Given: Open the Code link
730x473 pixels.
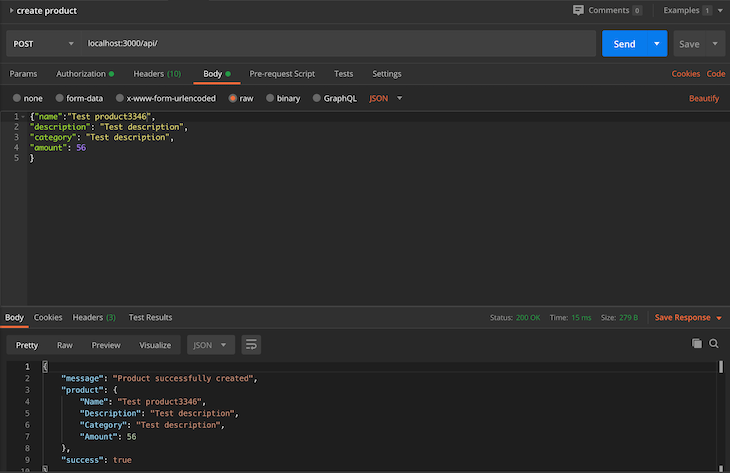Looking at the screenshot, I should coord(716,74).
